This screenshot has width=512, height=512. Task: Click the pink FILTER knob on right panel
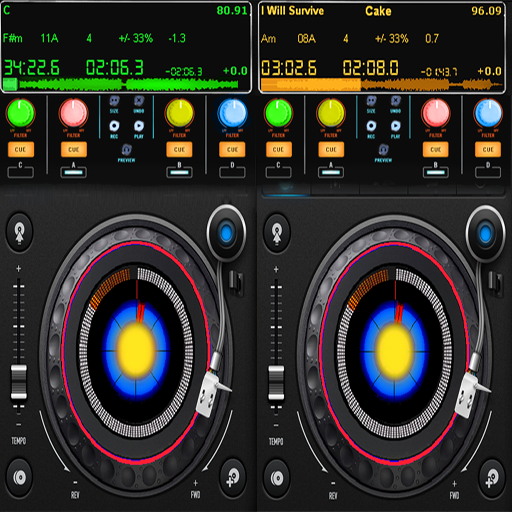point(436,113)
